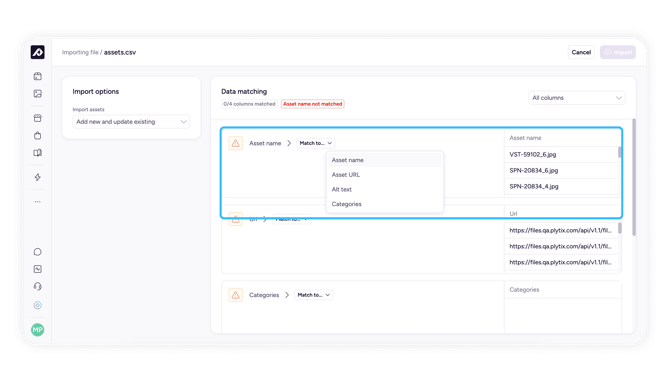Expand the three-dots more menu in sidebar
Viewport: 670px width, 382px height.
pyautogui.click(x=38, y=201)
